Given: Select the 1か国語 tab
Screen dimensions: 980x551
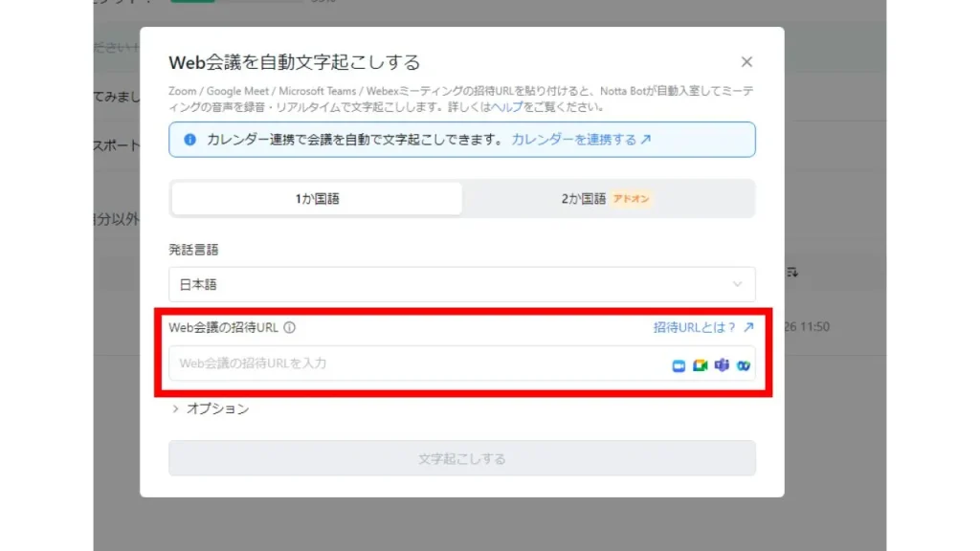Looking at the screenshot, I should (317, 199).
